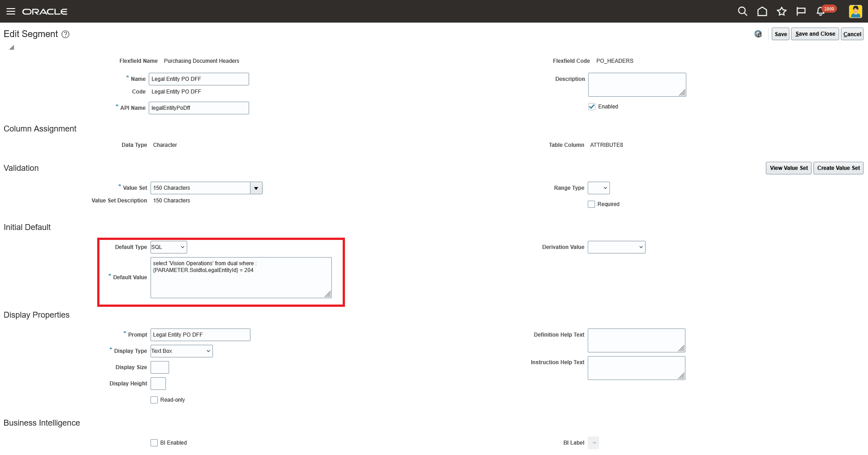
Task: Click the Initial Default heading
Action: (x=27, y=228)
